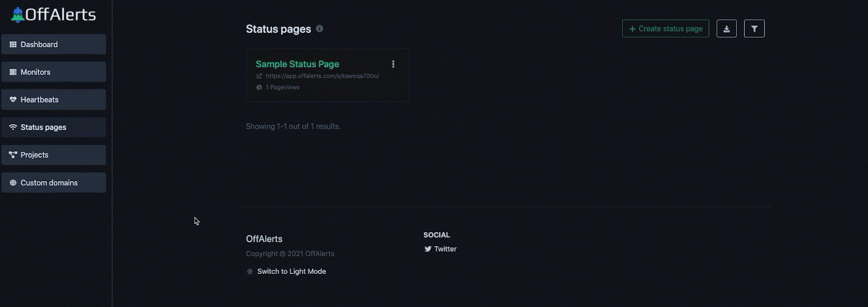The width and height of the screenshot is (868, 307).
Task: Switch to Light Mode
Action: tap(291, 272)
